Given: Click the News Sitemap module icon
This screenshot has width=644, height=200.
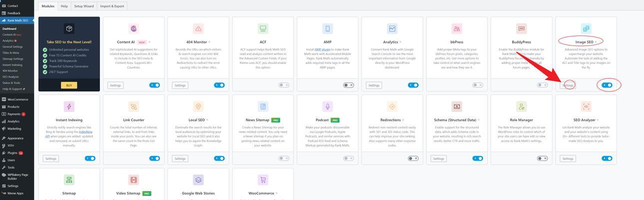Looking at the screenshot, I should 263,106.
